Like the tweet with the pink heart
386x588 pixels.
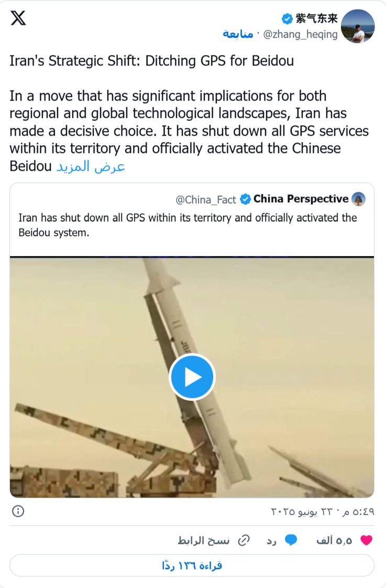[x=366, y=540]
